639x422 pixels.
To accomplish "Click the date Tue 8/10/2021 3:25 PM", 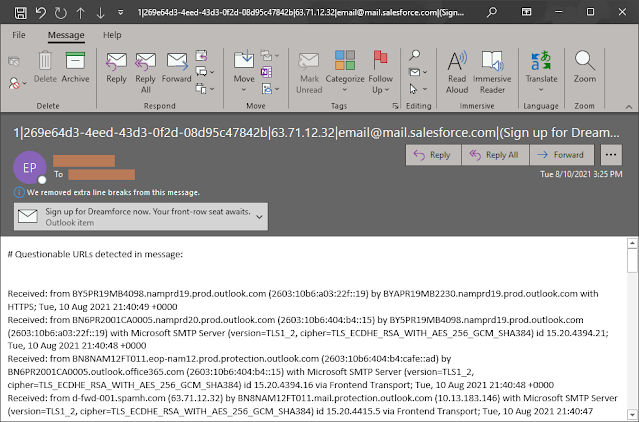I will [x=581, y=174].
